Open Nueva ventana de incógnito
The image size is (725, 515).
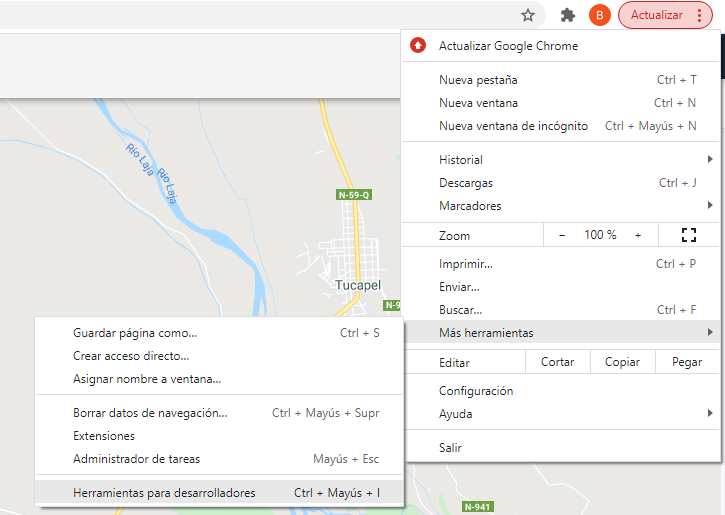click(561, 126)
